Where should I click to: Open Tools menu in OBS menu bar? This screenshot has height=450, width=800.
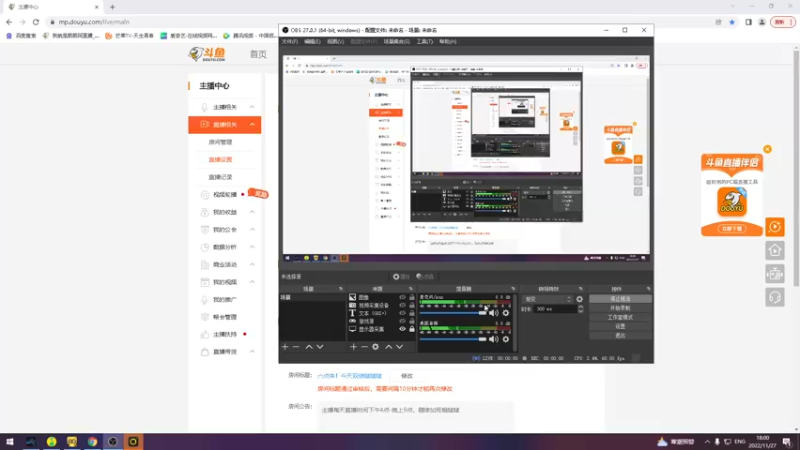424,42
